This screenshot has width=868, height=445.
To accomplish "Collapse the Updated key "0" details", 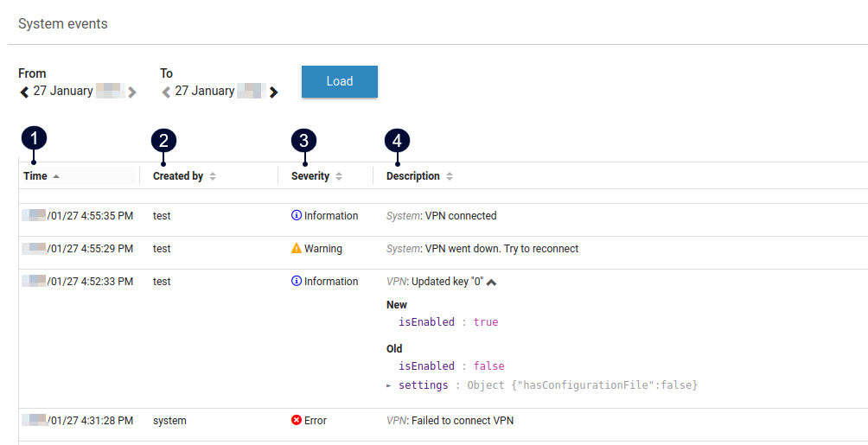I will tap(492, 282).
